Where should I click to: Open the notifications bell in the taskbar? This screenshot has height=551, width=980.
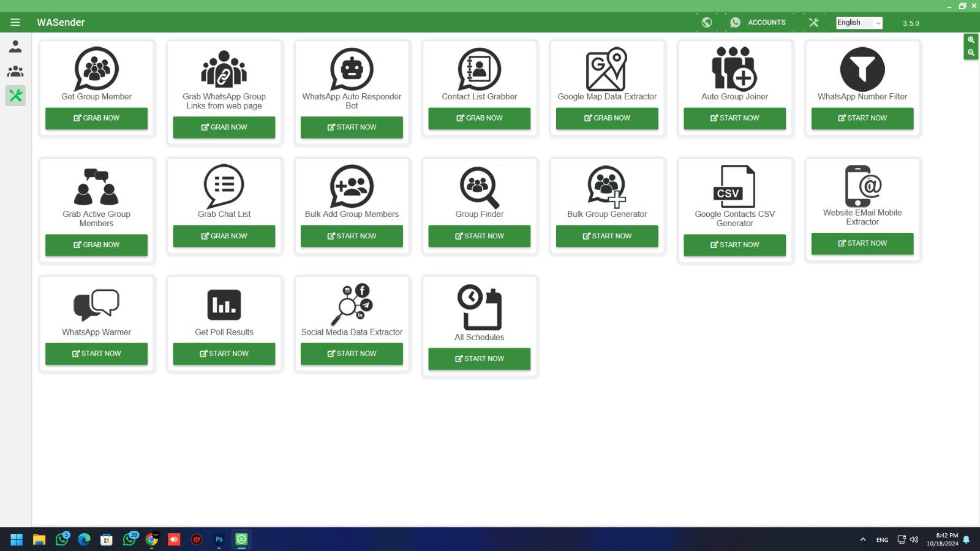(967, 540)
